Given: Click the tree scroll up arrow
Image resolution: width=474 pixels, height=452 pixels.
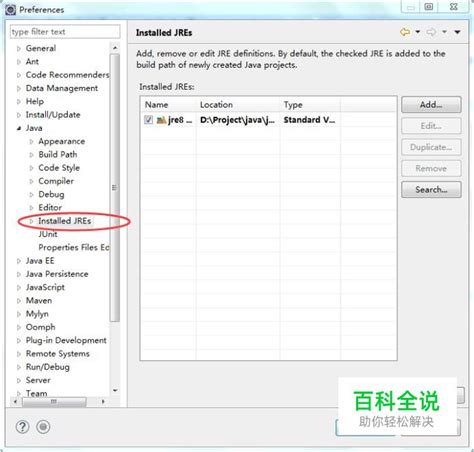Looking at the screenshot, I should (115, 48).
